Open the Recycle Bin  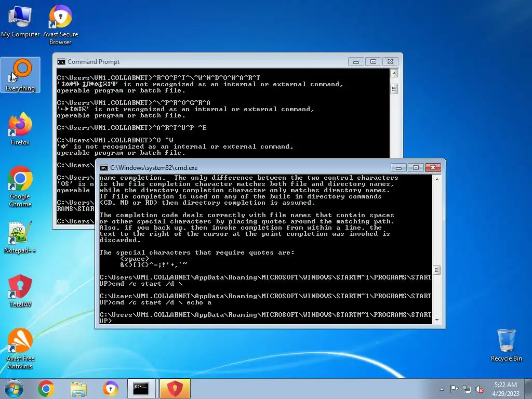[506, 345]
